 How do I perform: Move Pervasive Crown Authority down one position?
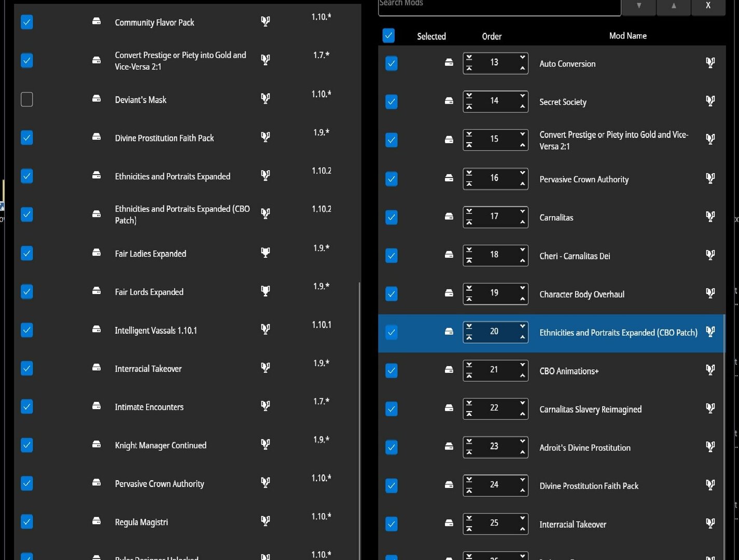522,173
